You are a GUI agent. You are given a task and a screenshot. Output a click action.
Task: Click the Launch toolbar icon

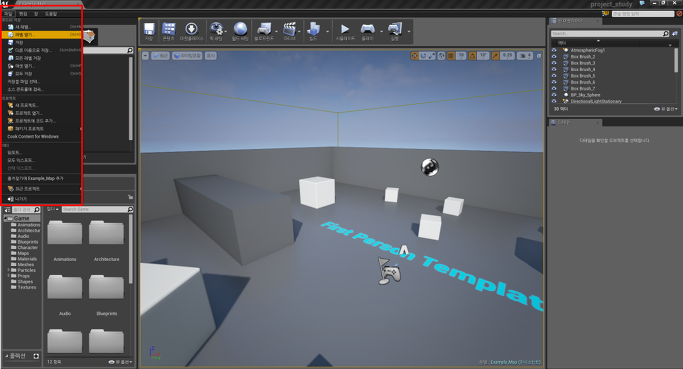pos(395,29)
